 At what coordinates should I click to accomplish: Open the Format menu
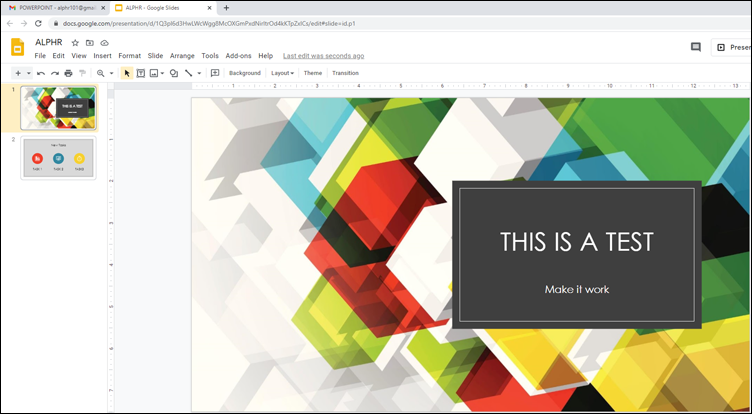pyautogui.click(x=129, y=56)
